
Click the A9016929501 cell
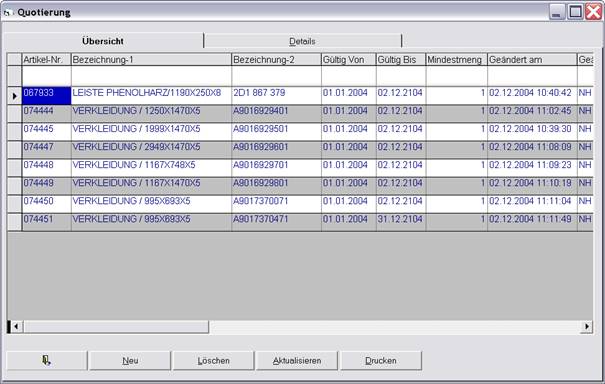pyautogui.click(x=276, y=132)
